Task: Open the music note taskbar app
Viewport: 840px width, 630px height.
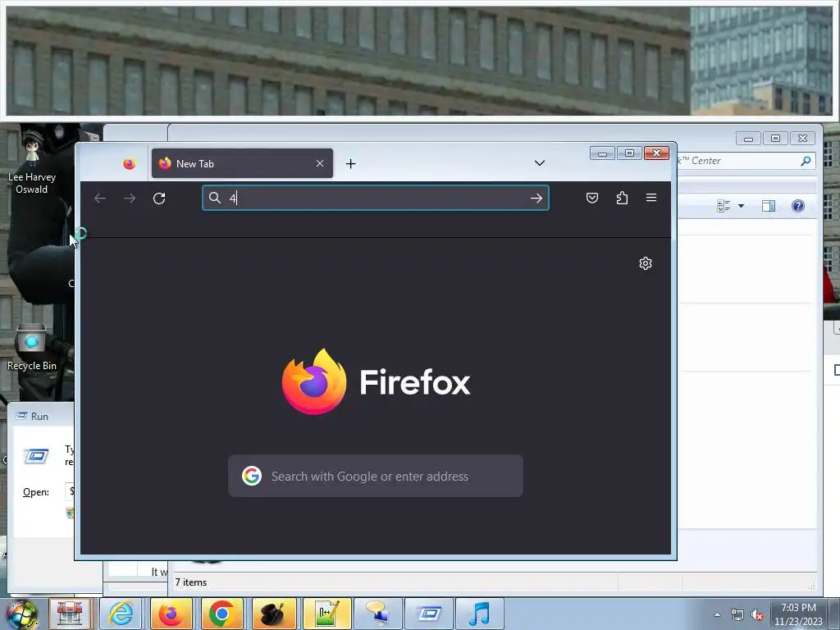Action: (x=479, y=614)
